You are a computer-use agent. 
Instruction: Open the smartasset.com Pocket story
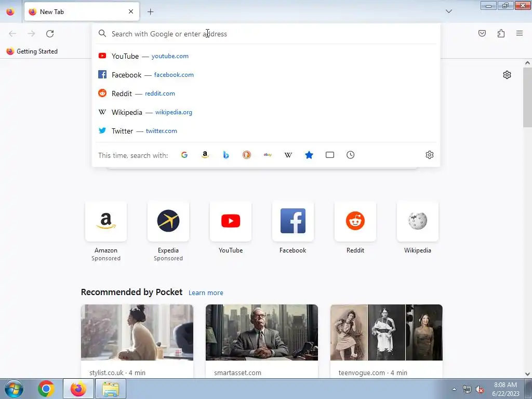click(x=262, y=341)
